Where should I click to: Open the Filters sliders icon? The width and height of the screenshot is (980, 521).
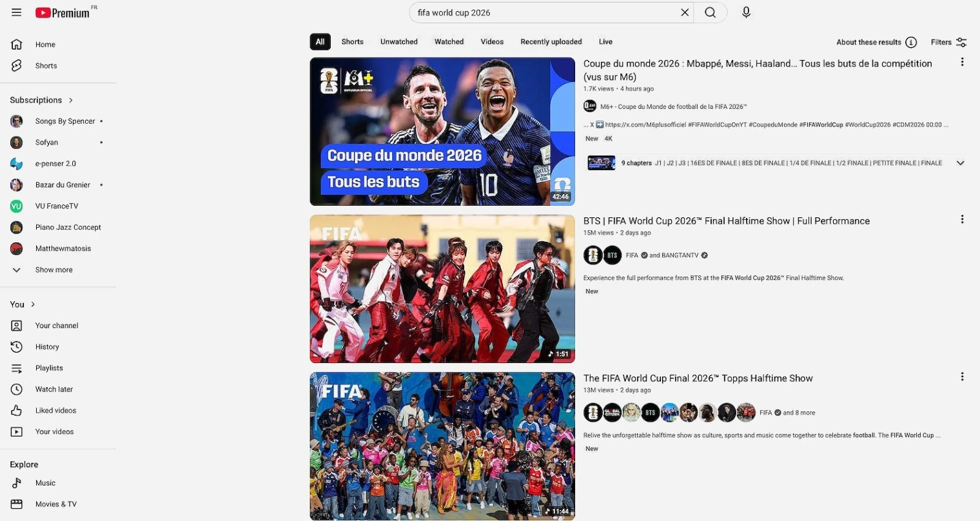pos(961,42)
